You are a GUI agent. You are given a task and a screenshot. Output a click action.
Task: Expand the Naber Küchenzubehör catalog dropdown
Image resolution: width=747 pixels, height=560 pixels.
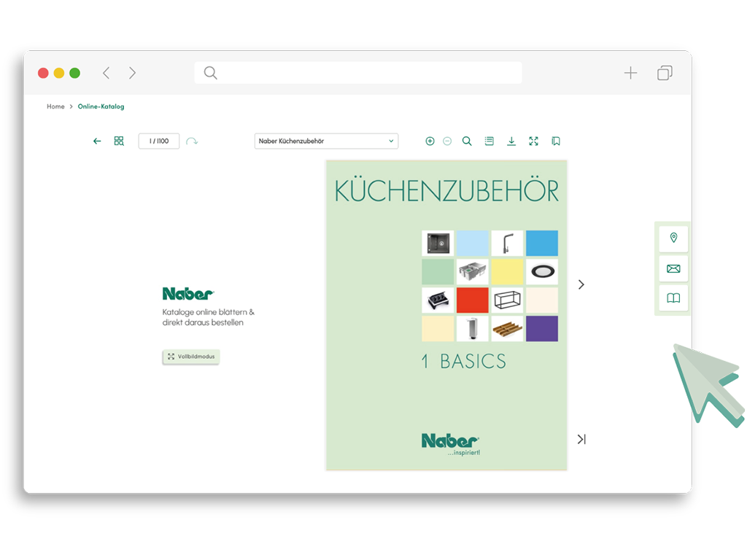coord(326,141)
